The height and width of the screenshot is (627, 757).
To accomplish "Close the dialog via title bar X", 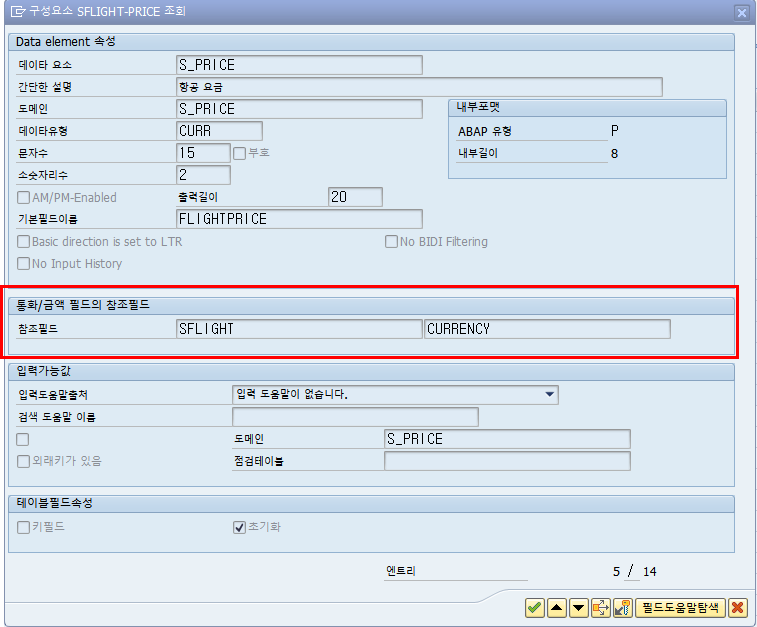I will pos(742,13).
